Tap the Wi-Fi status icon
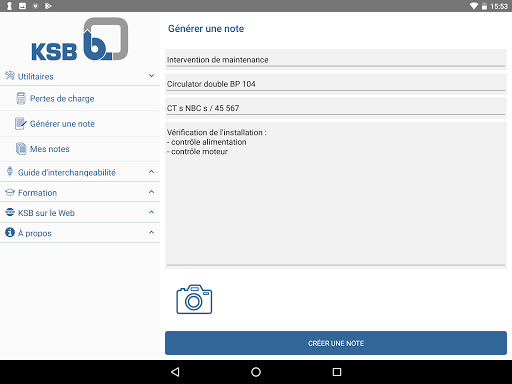Image resolution: width=512 pixels, height=384 pixels. click(473, 6)
